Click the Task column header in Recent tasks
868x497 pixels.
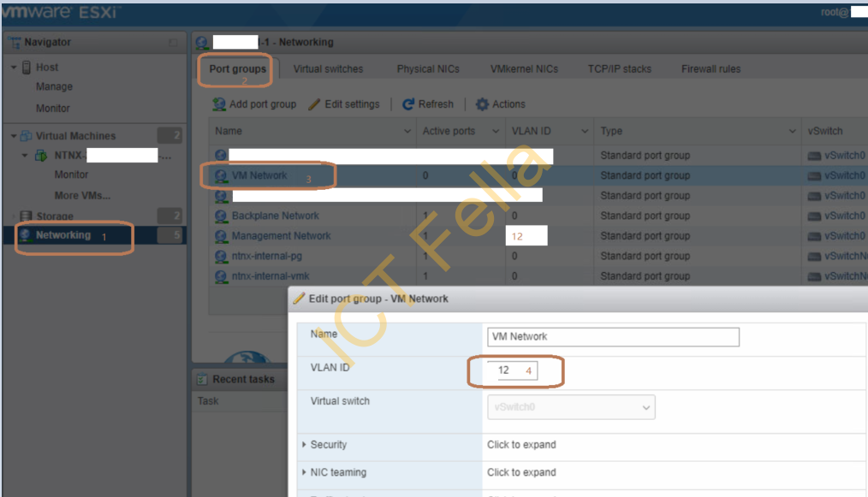click(x=208, y=400)
